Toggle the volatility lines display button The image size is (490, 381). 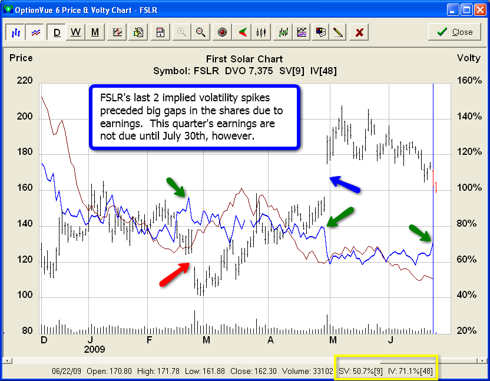36,32
